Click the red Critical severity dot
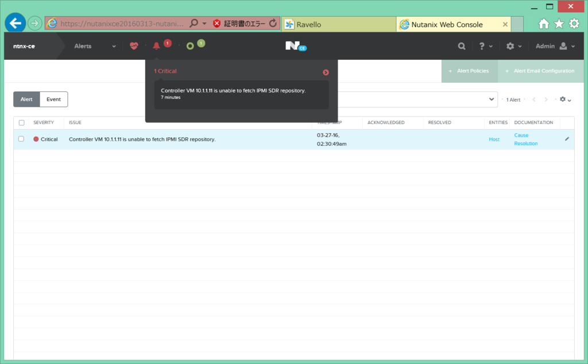This screenshot has width=588, height=364. (36, 139)
